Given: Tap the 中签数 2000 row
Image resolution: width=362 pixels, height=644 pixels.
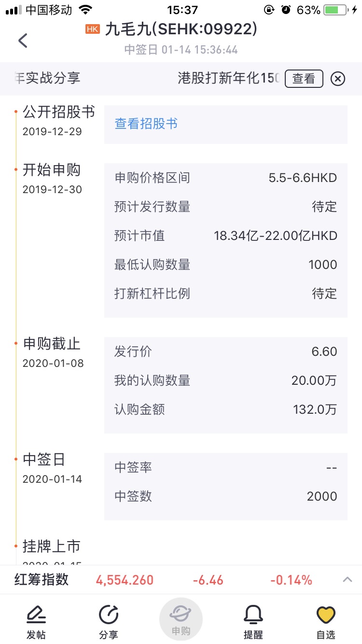Looking at the screenshot, I should 226,496.
